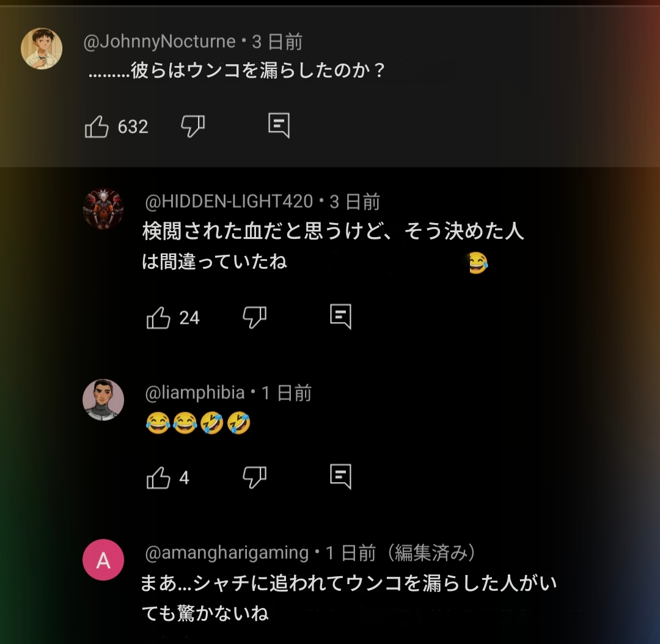Image resolution: width=660 pixels, height=644 pixels.
Task: Open @JohnnyNocturne's profile avatar
Action: pyautogui.click(x=42, y=48)
